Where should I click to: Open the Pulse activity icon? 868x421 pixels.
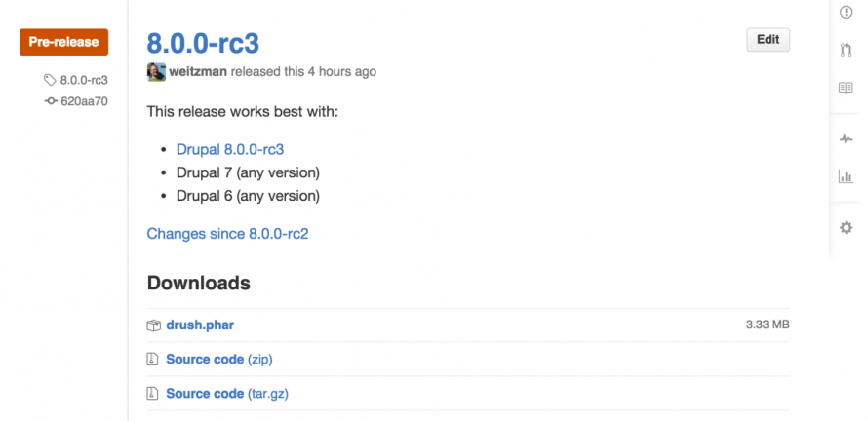tap(846, 139)
